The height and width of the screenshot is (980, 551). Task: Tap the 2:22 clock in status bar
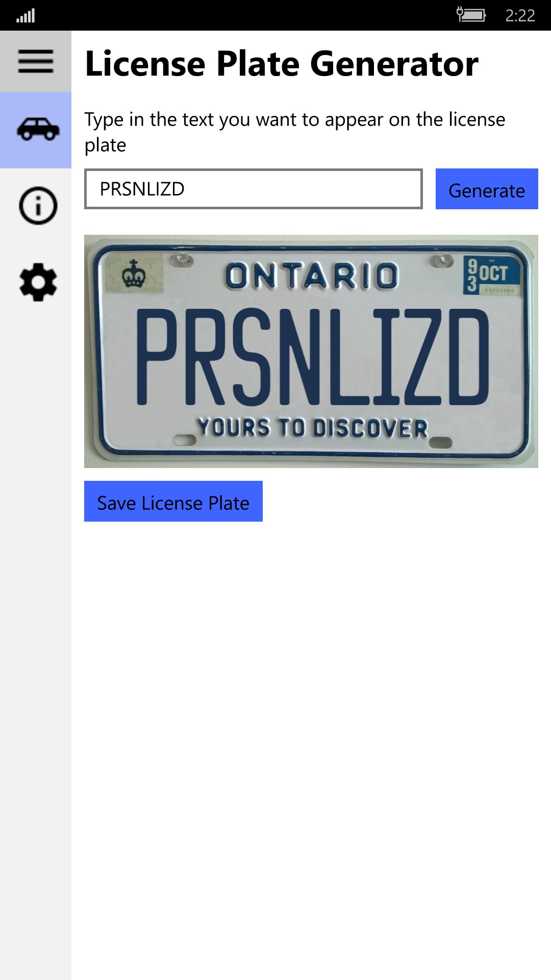coord(520,16)
